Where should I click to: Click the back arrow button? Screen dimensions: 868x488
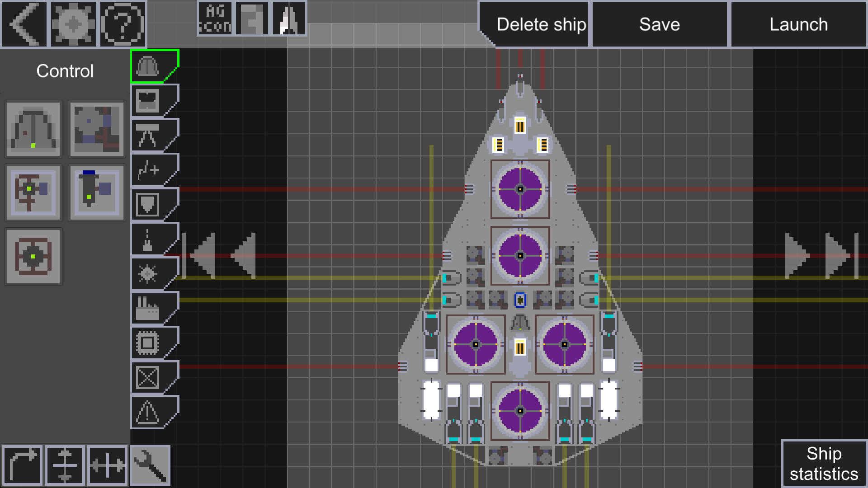tap(24, 24)
